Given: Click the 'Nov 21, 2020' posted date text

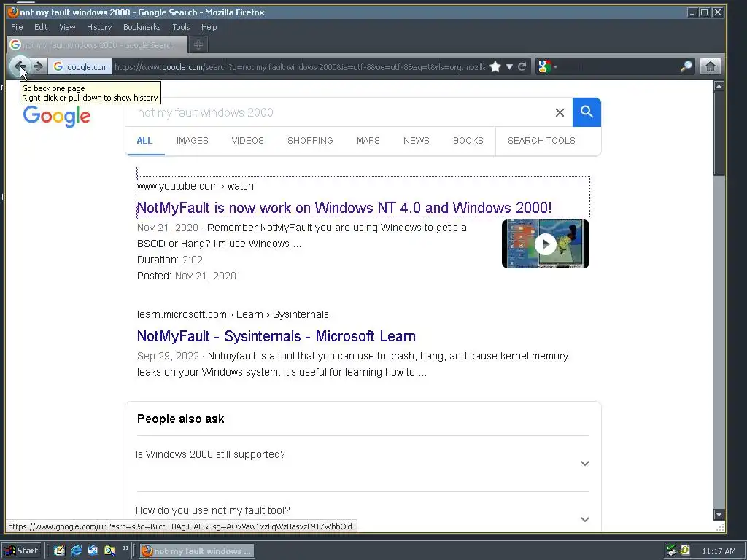Looking at the screenshot, I should pos(205,276).
